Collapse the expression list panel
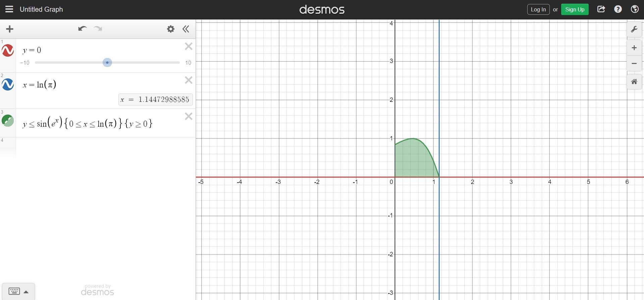 coord(186,29)
